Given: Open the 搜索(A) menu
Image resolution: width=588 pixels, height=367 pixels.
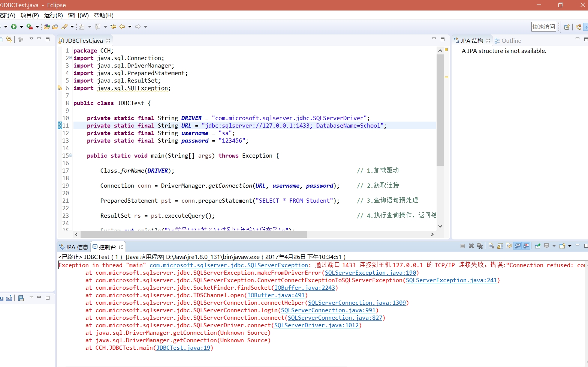Looking at the screenshot, I should (7, 15).
